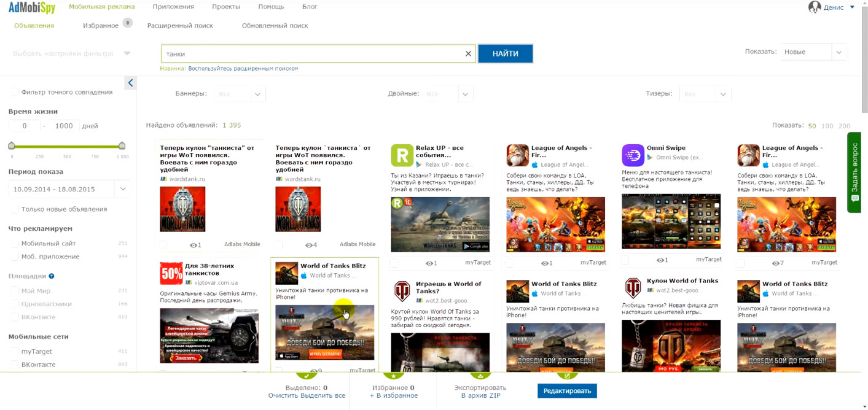868x410 pixels.
Task: Check Только новые объявления option
Action: [x=15, y=209]
